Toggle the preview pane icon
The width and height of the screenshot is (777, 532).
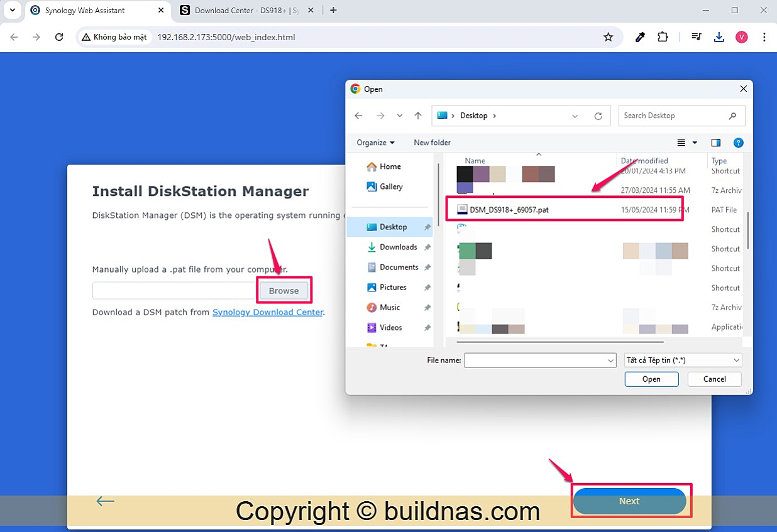[715, 143]
